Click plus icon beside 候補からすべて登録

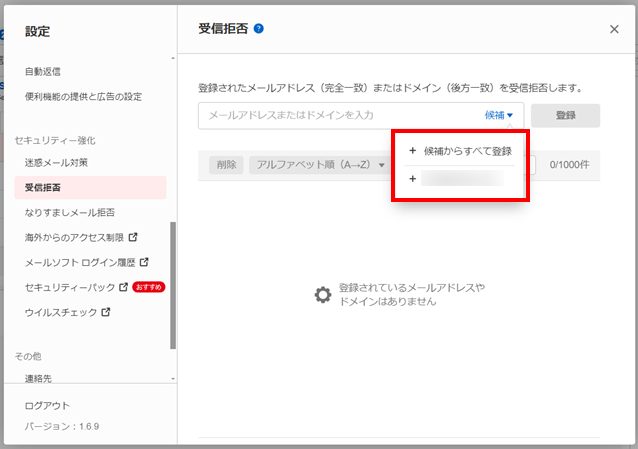click(x=412, y=151)
